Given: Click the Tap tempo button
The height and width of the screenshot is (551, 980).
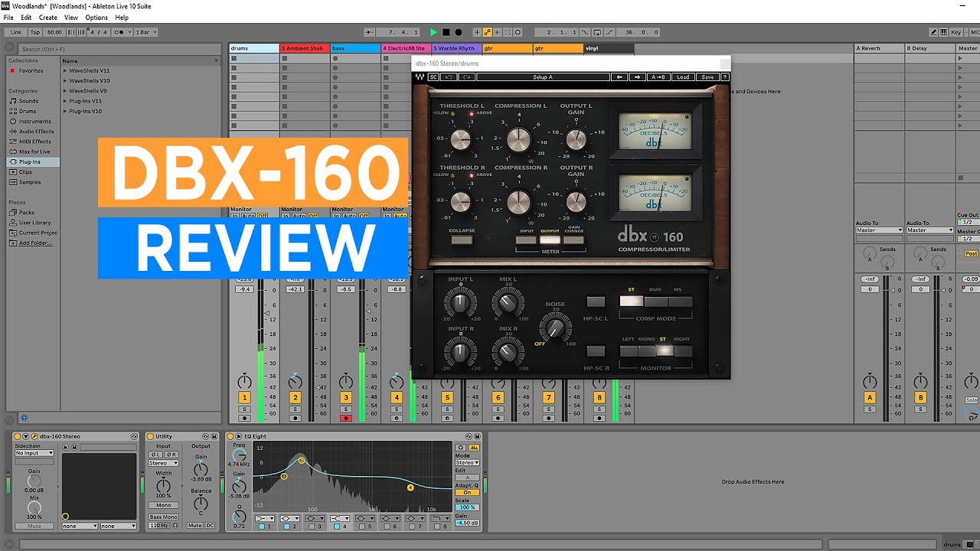Looking at the screenshot, I should (35, 32).
